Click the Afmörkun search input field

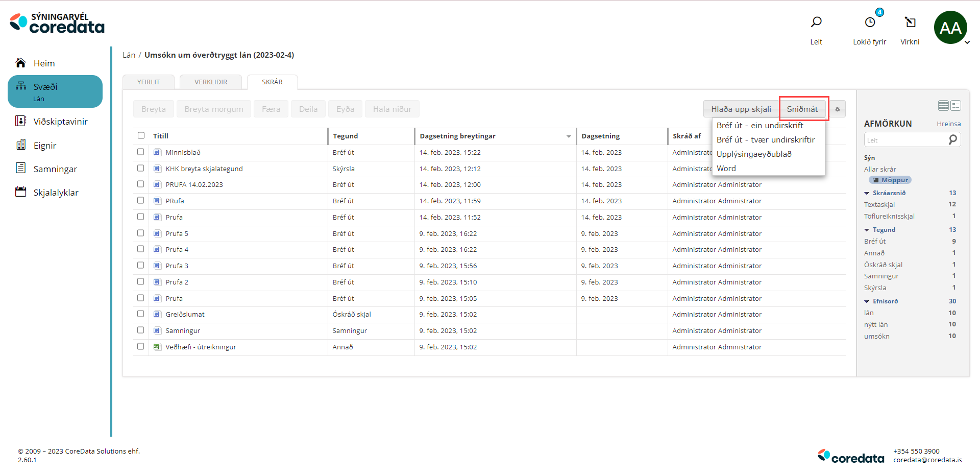pyautogui.click(x=905, y=140)
